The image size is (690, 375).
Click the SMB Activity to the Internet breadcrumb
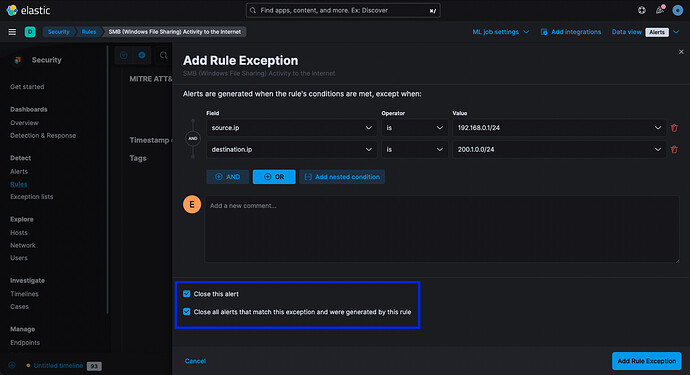coord(175,32)
